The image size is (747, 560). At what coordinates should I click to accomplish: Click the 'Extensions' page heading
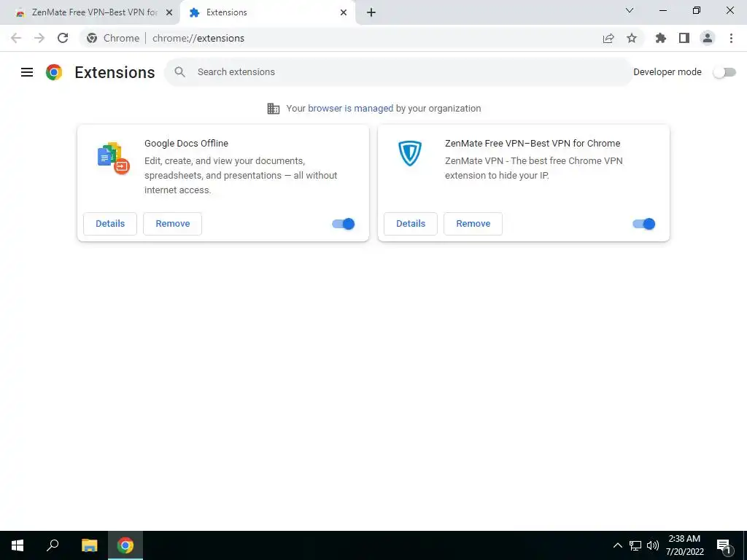[x=115, y=72]
